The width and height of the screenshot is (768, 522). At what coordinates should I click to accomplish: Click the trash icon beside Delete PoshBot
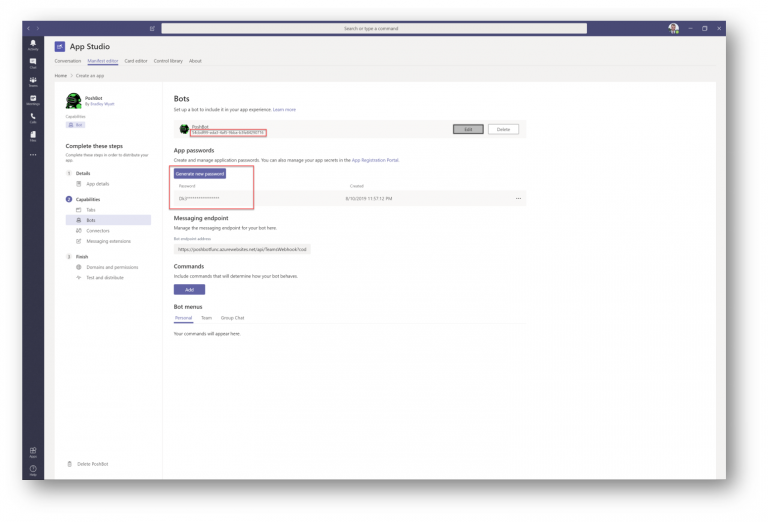coord(69,464)
